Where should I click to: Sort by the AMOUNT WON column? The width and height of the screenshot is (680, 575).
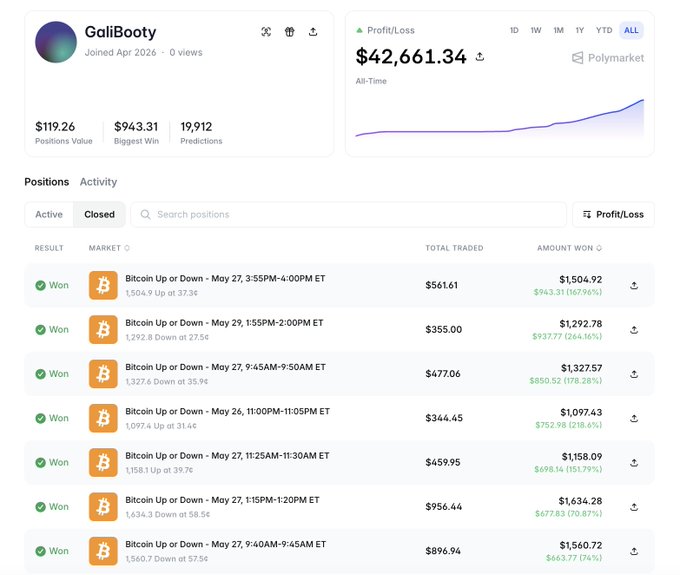(569, 248)
